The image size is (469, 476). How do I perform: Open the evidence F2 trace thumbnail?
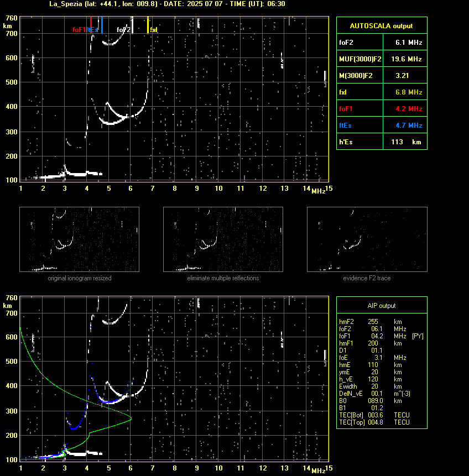point(367,239)
